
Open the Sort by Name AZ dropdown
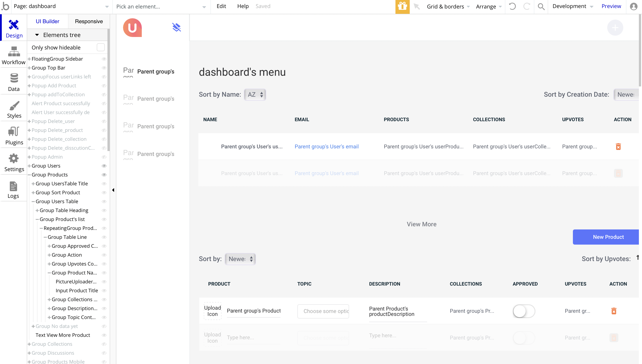pos(255,94)
